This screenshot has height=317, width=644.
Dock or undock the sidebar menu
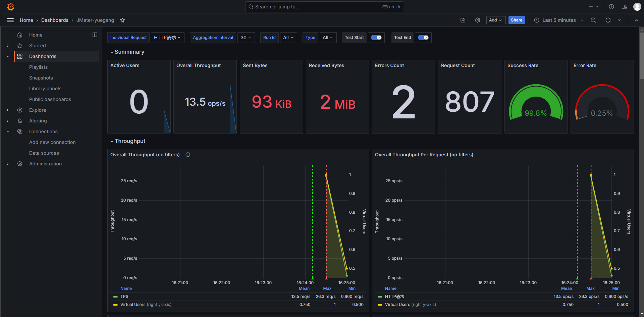click(x=95, y=35)
